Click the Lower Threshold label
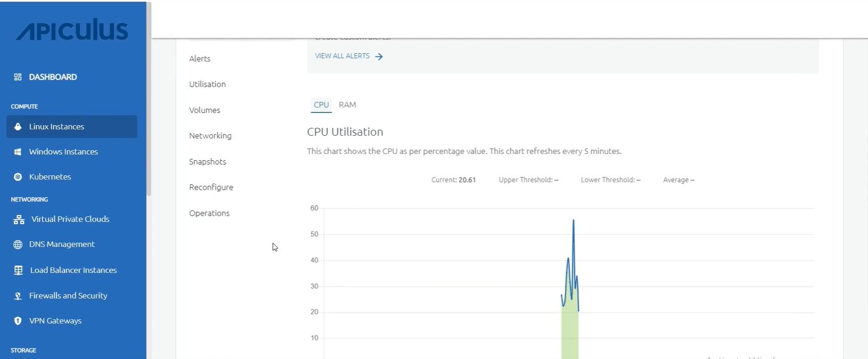868x359 pixels. (611, 180)
